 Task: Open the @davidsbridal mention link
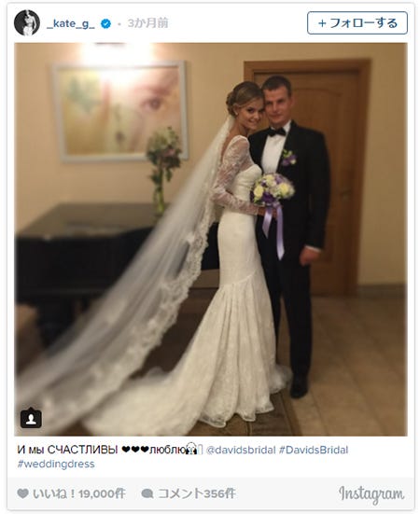pos(241,450)
